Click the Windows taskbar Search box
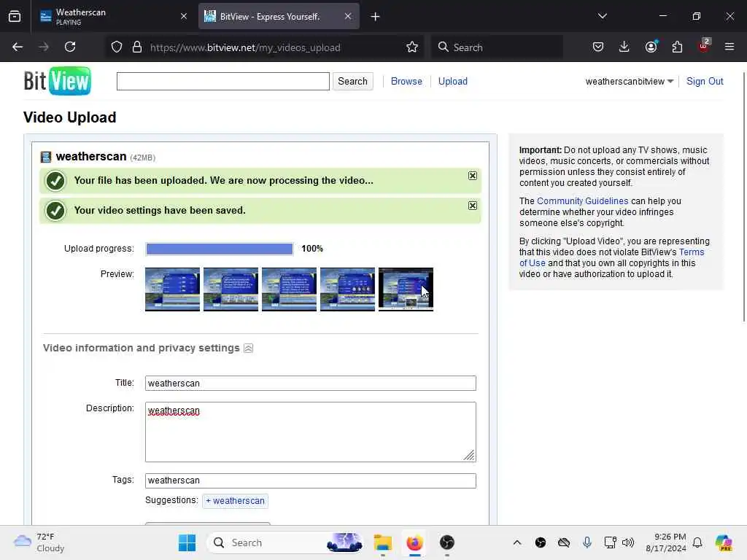747x560 pixels. coord(286,542)
